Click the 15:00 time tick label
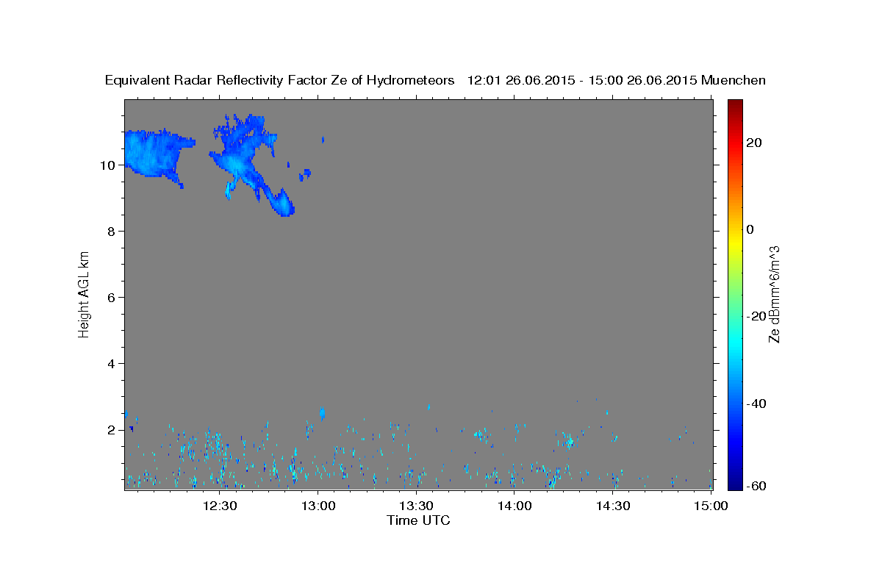The image size is (882, 588). coord(711,506)
